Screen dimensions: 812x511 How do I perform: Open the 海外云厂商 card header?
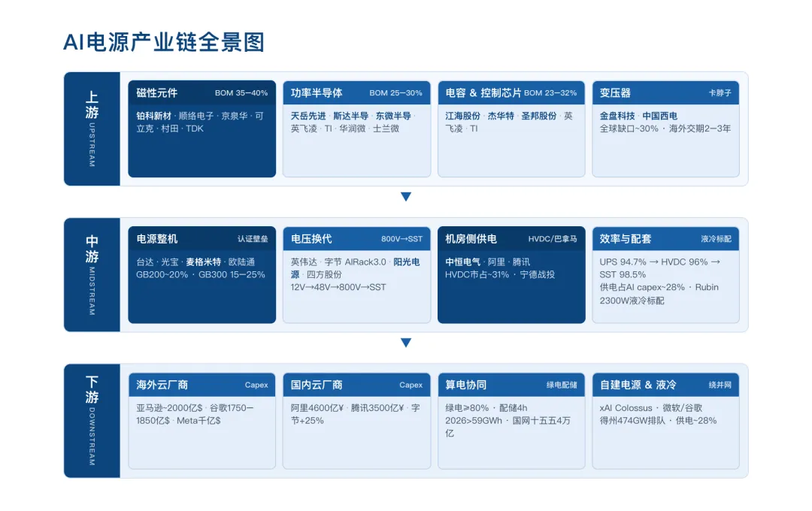[202, 385]
